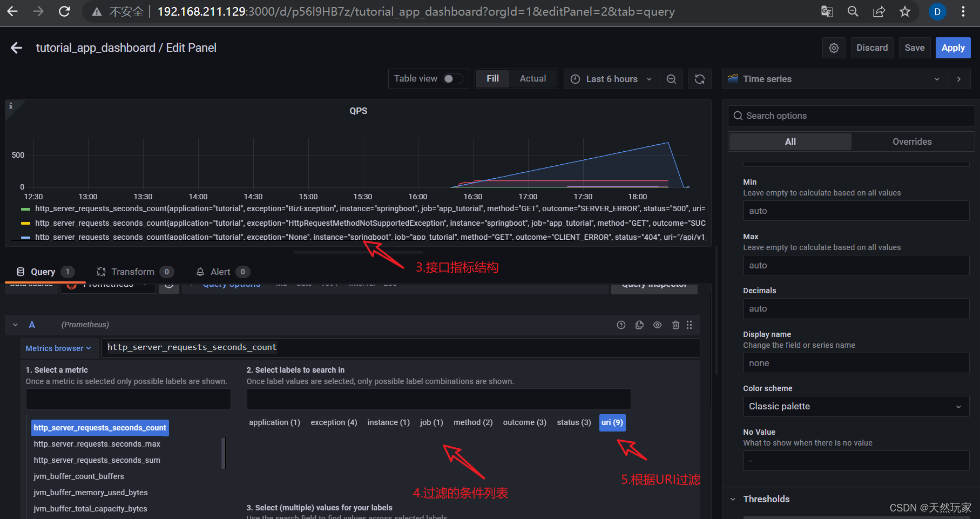The height and width of the screenshot is (519, 980).
Task: Click browser zoom magnifier icon
Action: tap(853, 11)
